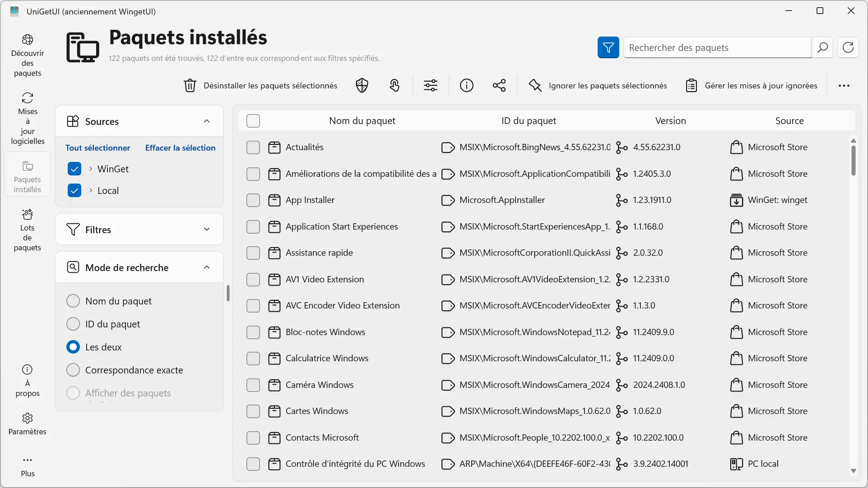Click the list scroll-down arrow
This screenshot has width=868, height=488.
853,471
